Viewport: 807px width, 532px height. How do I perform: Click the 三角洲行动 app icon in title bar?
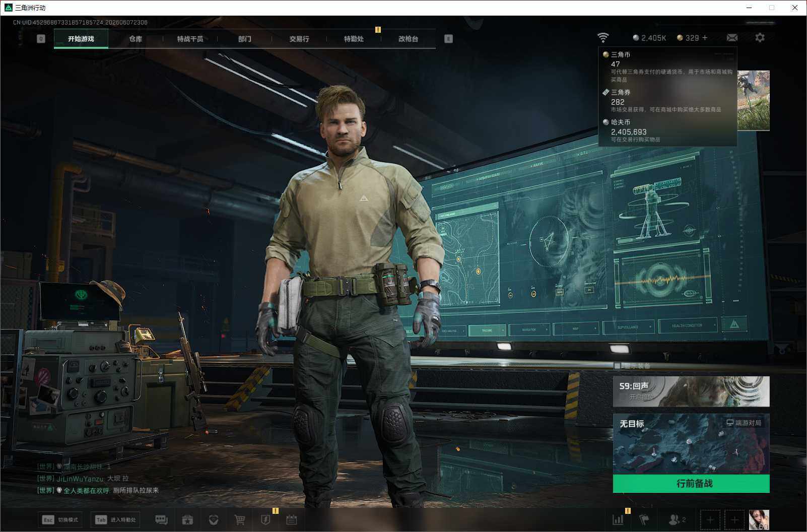(8, 8)
